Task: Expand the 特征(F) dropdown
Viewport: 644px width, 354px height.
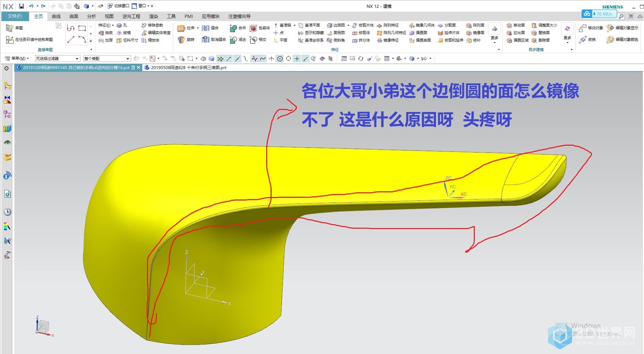Action: (106, 25)
